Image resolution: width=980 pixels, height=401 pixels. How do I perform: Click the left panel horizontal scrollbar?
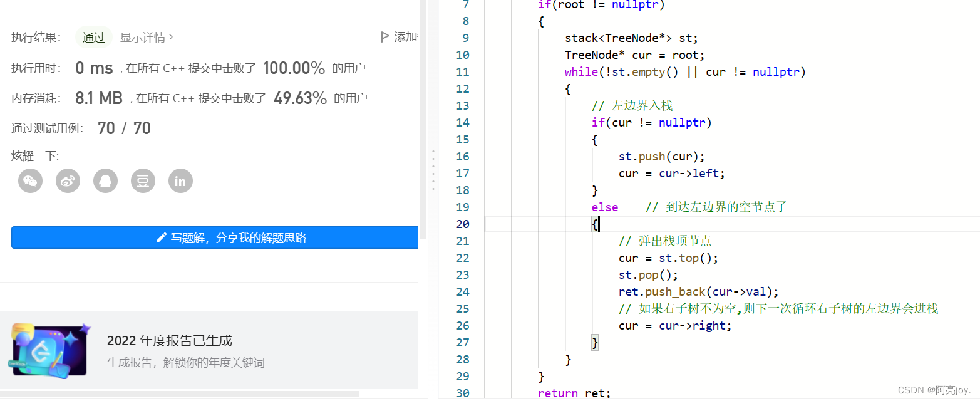180,393
